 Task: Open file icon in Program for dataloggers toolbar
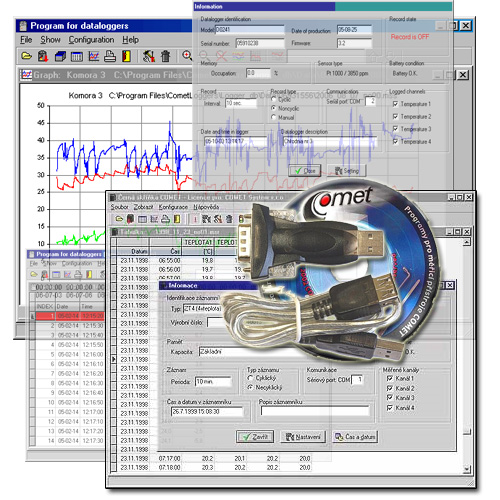[27, 56]
